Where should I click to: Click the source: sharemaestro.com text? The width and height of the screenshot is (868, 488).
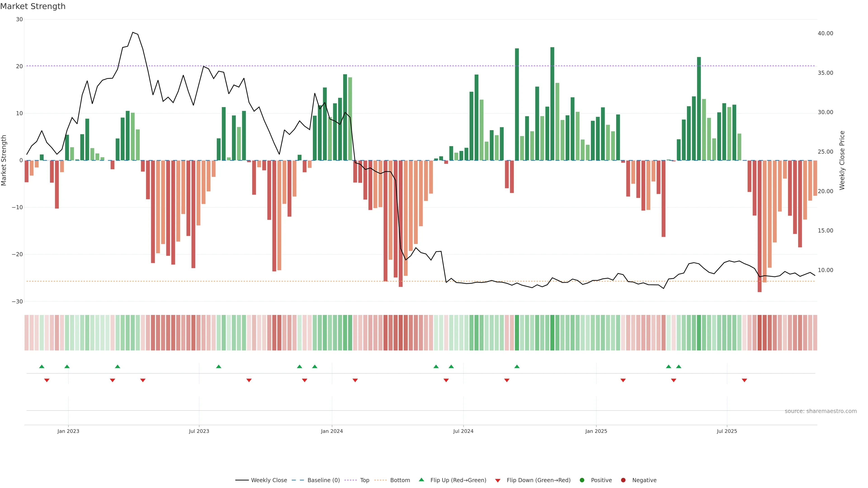point(821,411)
